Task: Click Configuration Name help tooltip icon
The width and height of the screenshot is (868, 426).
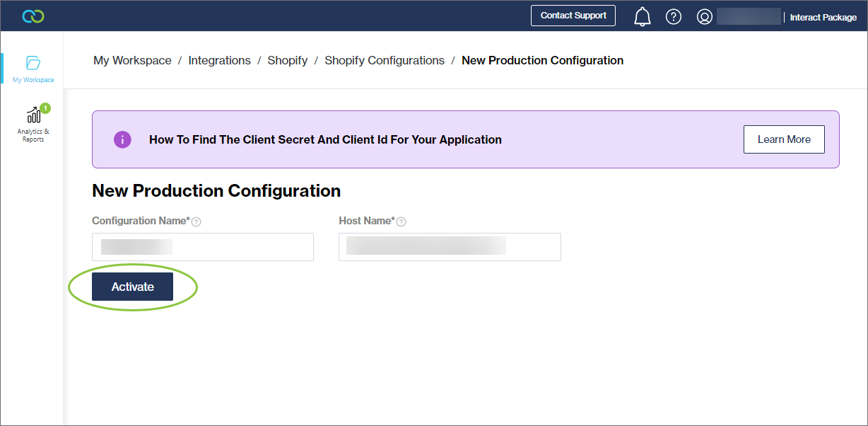Action: [x=197, y=221]
